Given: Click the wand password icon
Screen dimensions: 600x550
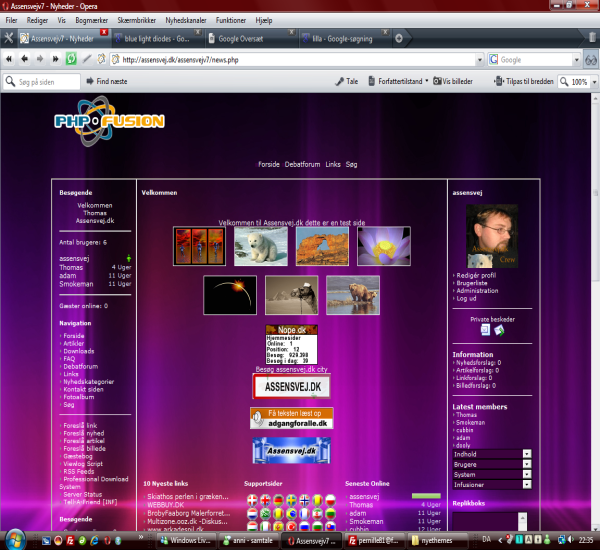Looking at the screenshot, I should [87, 59].
